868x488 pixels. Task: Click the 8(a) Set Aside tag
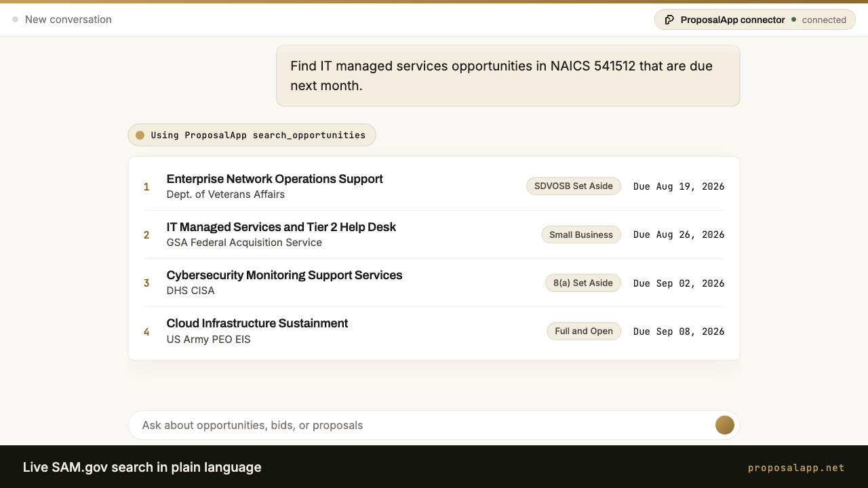point(583,283)
